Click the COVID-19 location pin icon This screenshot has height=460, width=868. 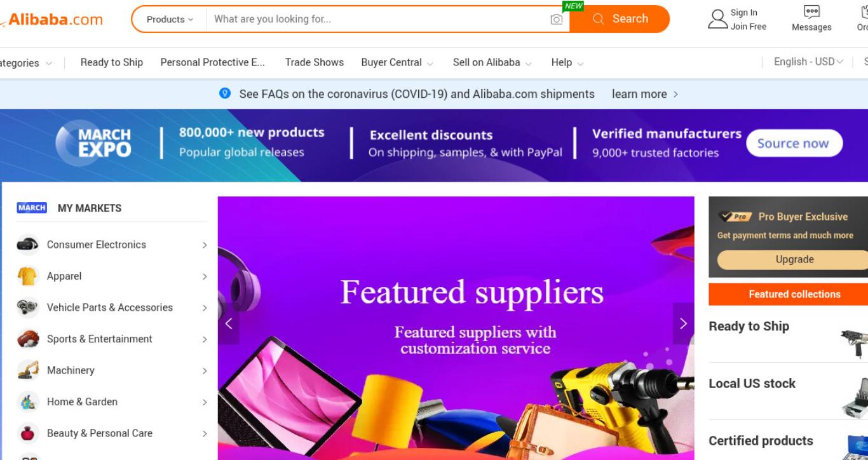coord(225,93)
